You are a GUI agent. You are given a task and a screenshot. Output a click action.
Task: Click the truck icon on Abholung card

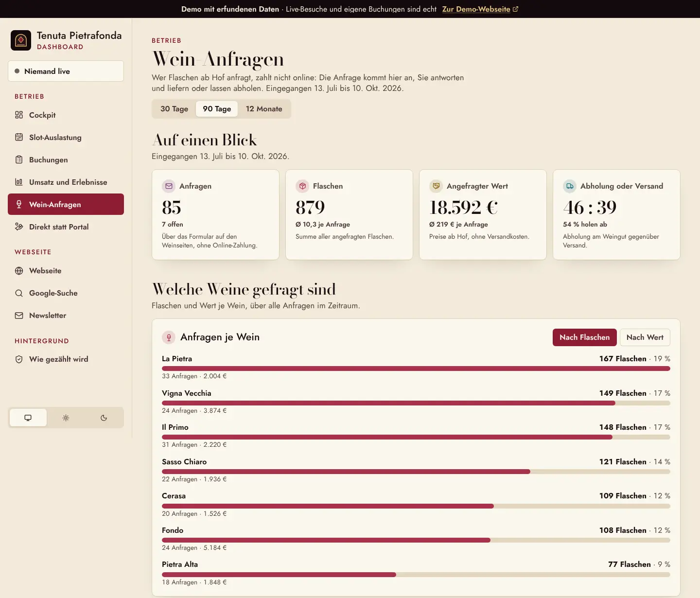click(x=570, y=186)
